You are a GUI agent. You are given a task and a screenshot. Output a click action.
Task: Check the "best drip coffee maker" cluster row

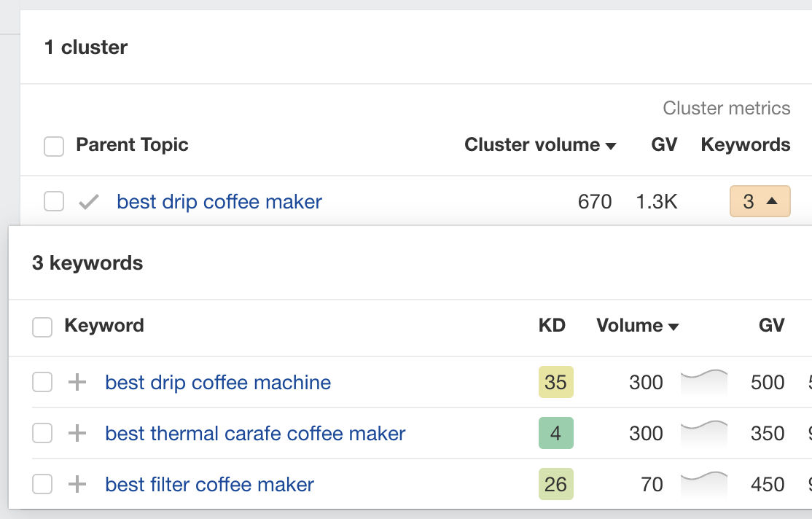tap(53, 201)
